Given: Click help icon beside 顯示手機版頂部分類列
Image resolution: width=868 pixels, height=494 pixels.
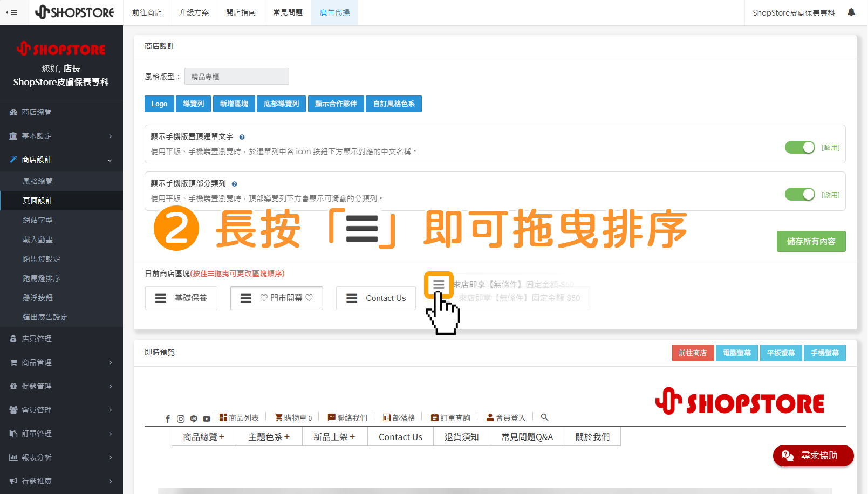Looking at the screenshot, I should pyautogui.click(x=234, y=184).
